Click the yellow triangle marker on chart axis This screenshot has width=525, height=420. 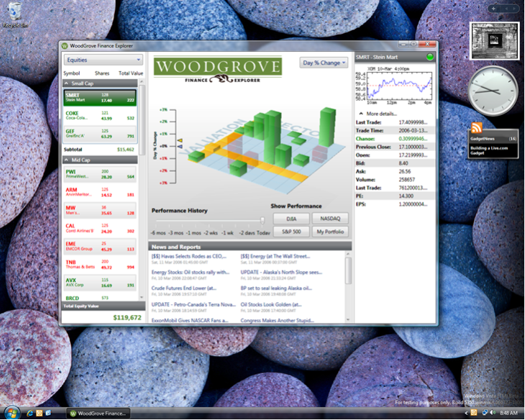pos(180,141)
